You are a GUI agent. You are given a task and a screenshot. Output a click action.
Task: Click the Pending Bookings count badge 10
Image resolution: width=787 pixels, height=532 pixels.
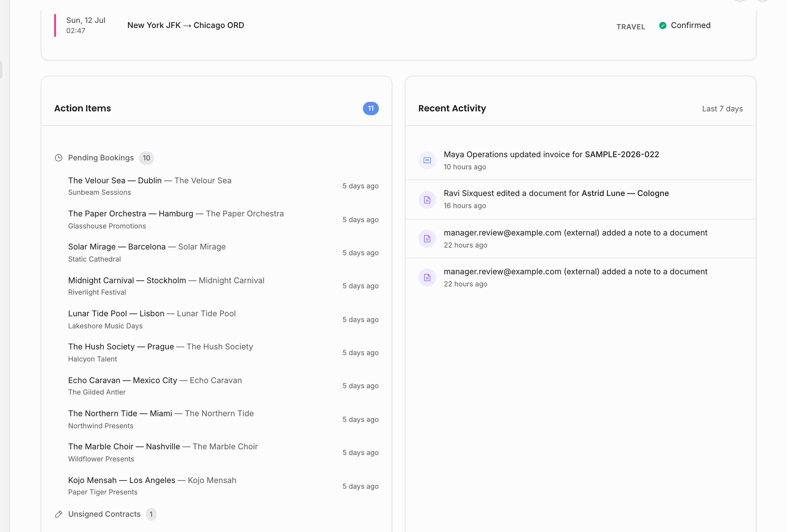click(x=146, y=158)
